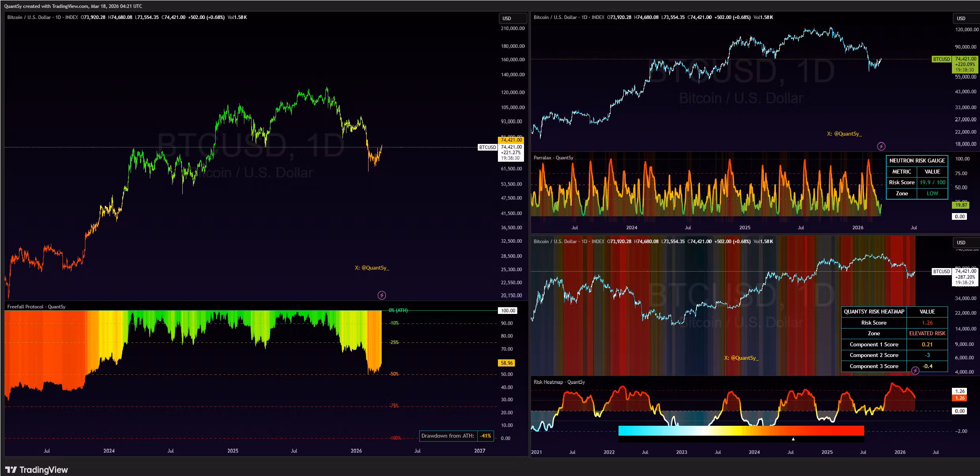Click the lightning icon beside Component 3 Score

(x=915, y=370)
